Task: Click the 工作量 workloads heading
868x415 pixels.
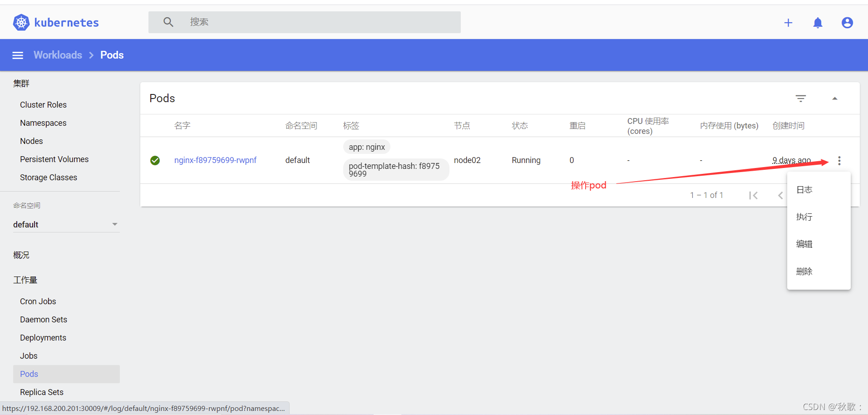Action: [25, 280]
